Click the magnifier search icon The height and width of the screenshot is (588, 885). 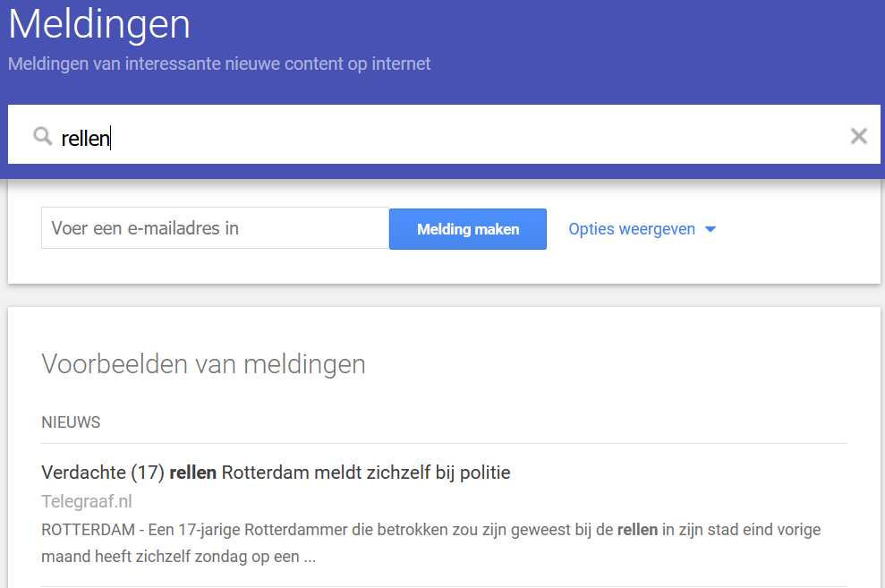click(x=42, y=136)
